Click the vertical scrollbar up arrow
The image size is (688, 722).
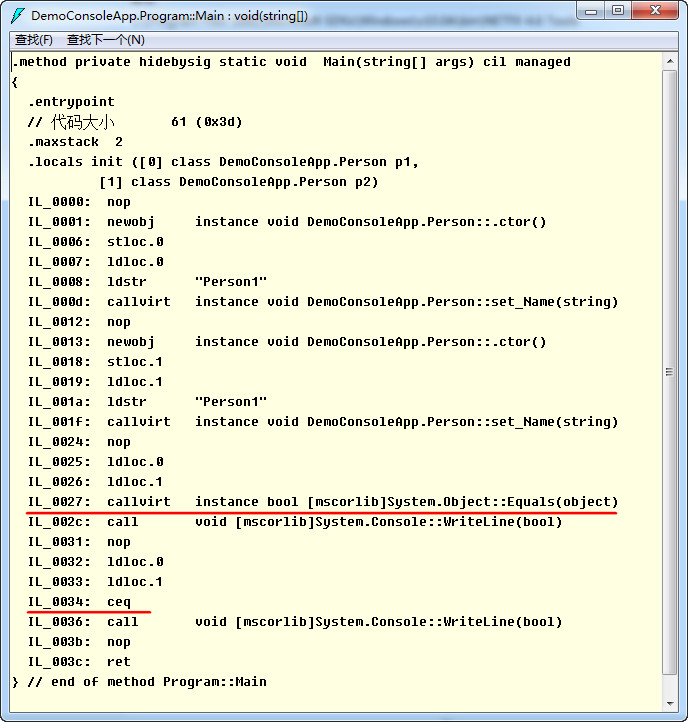[669, 60]
